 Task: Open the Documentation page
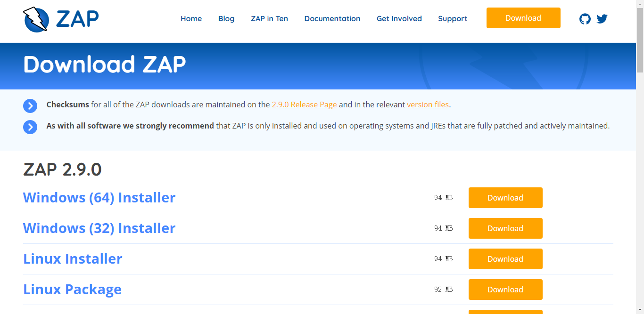click(x=332, y=18)
